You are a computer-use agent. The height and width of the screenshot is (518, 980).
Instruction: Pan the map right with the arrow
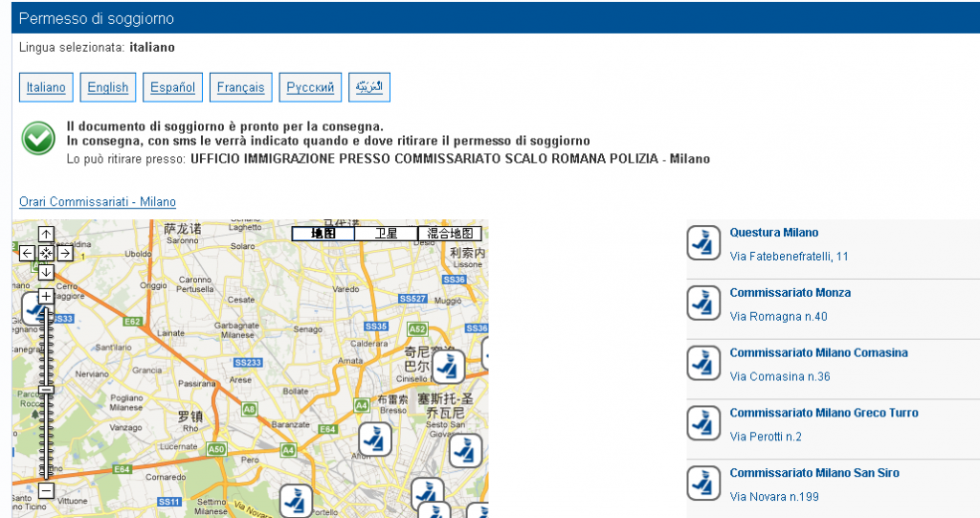(64, 253)
